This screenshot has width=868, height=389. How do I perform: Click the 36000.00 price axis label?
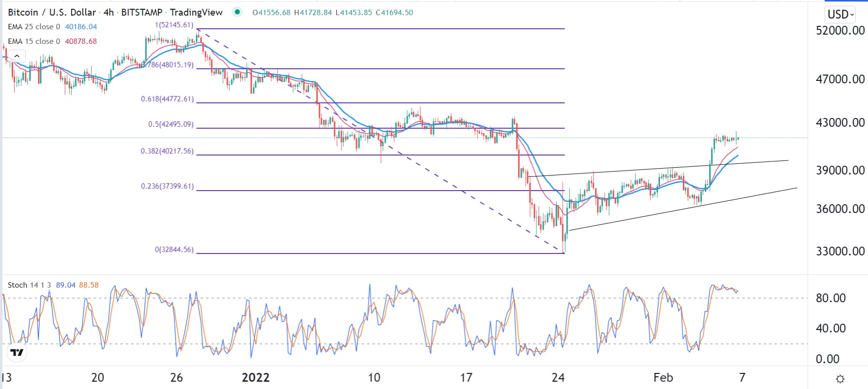point(840,209)
